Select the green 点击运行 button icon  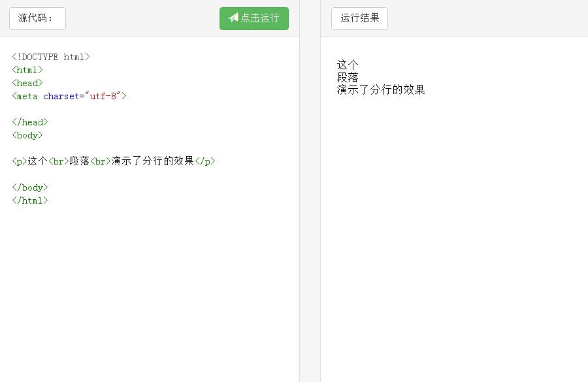pyautogui.click(x=253, y=18)
